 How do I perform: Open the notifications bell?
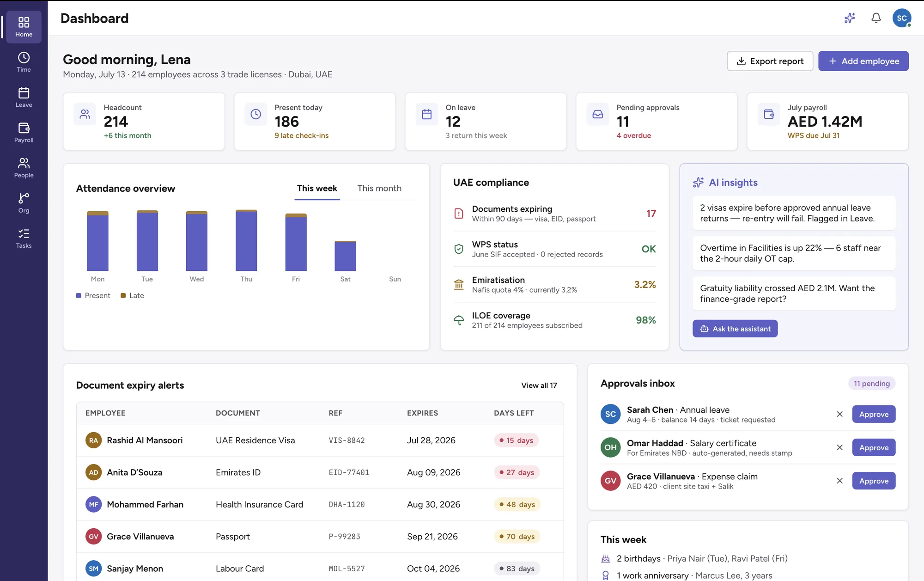(876, 18)
